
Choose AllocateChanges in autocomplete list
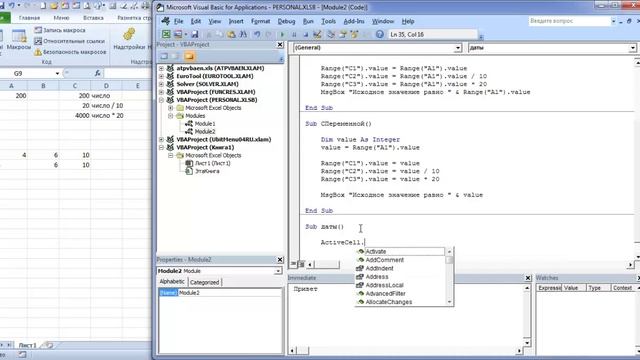pyautogui.click(x=400, y=302)
